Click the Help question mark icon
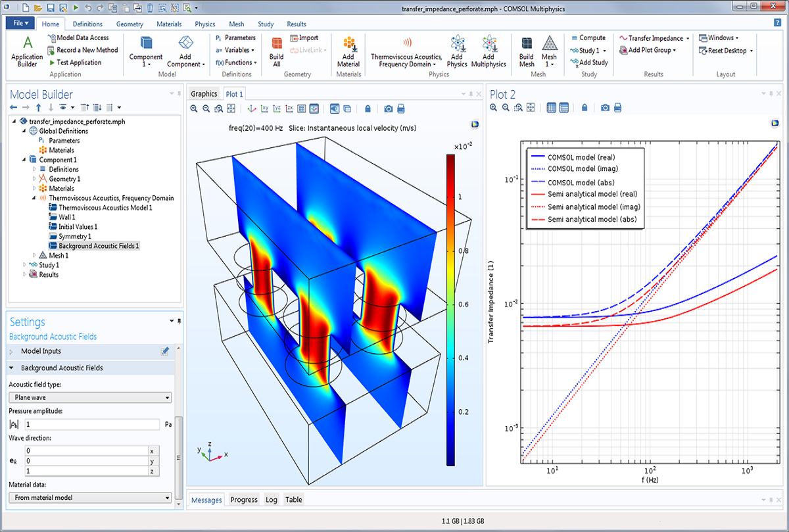 coord(777,23)
